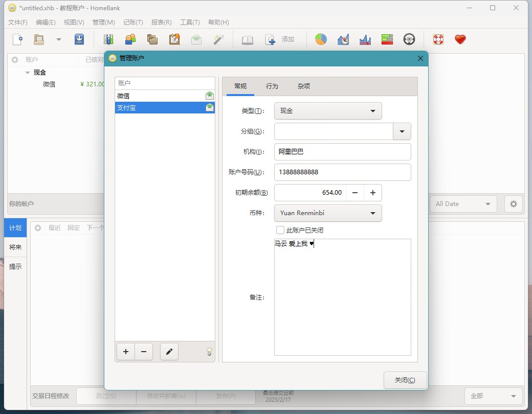Click pencil edit account button
Viewport: 532px width, 414px height.
tap(169, 352)
